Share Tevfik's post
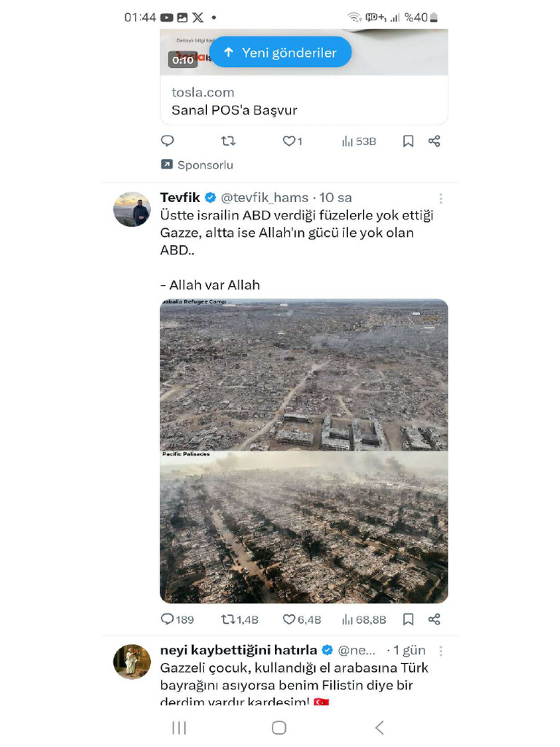 435,619
